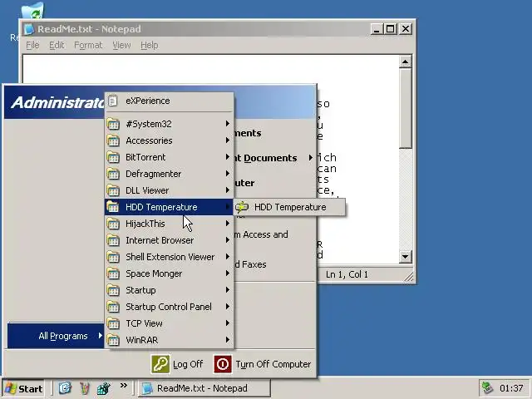Open the Format menu in Notepad
The height and width of the screenshot is (399, 532).
pyautogui.click(x=88, y=45)
